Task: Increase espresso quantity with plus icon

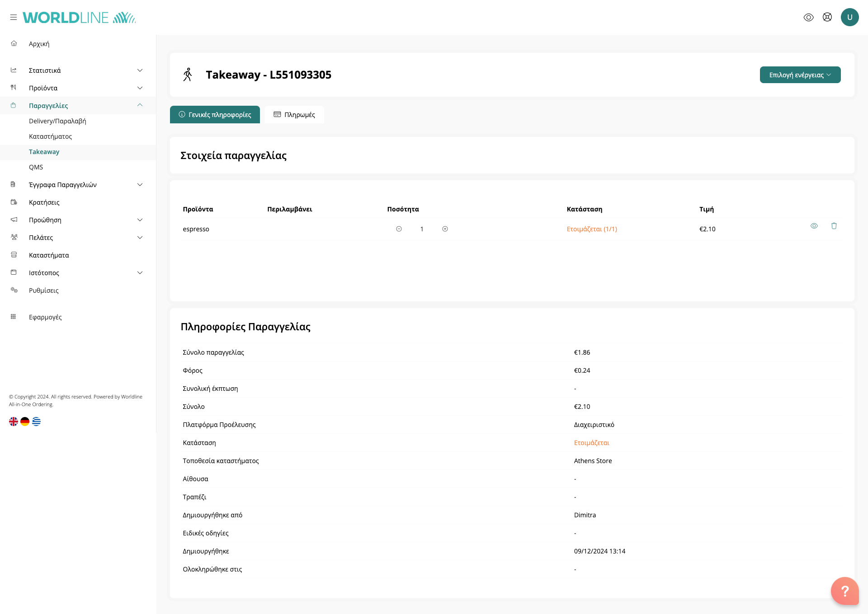Action: tap(445, 229)
